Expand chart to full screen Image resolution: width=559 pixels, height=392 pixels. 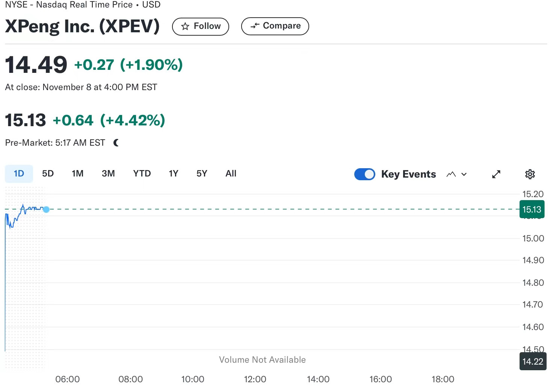(496, 174)
